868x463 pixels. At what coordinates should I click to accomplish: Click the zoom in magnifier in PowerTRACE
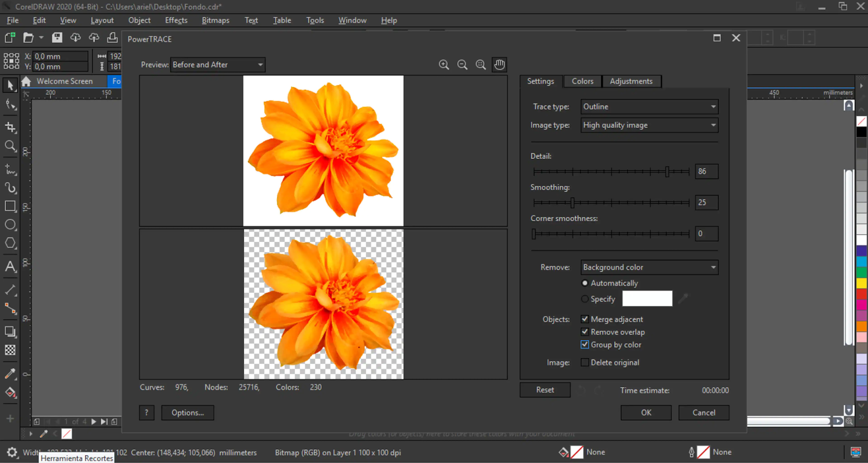(x=444, y=65)
